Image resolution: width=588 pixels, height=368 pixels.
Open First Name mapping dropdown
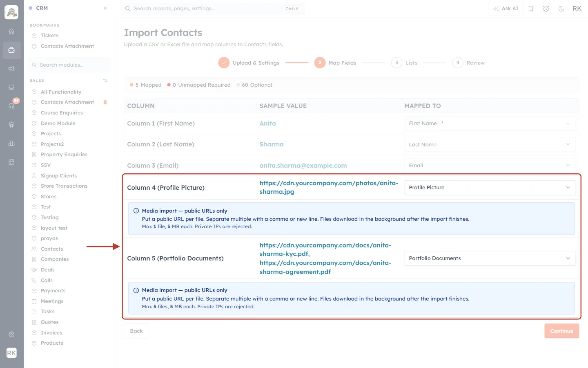click(x=490, y=123)
